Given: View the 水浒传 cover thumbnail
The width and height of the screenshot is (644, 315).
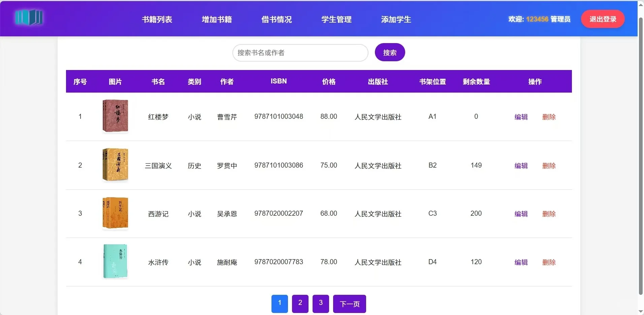Looking at the screenshot, I should (x=115, y=261).
